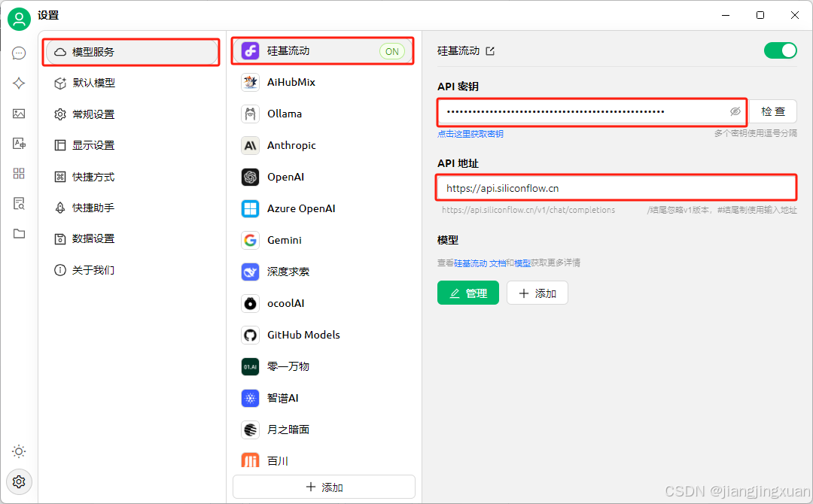Viewport: 813px width, 504px height.
Task: Follow the 点击这里获取密钥 link
Action: (x=470, y=134)
